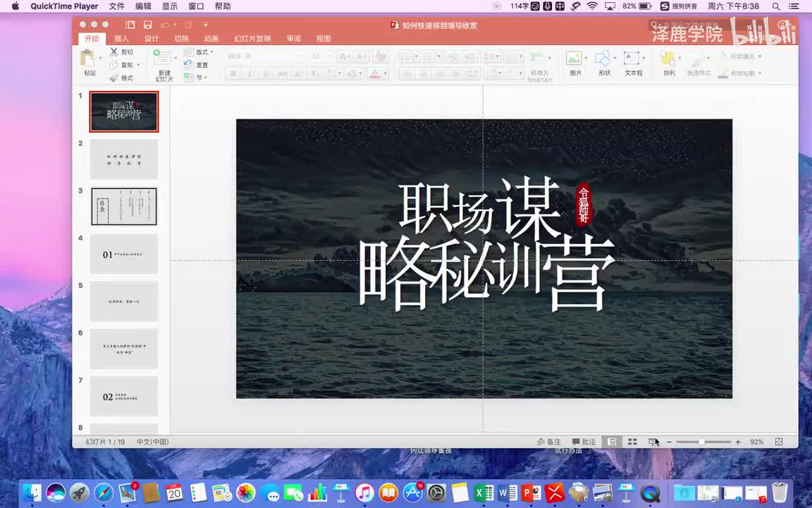Click the Reset slide icon
This screenshot has width=812, height=508.
(x=188, y=64)
